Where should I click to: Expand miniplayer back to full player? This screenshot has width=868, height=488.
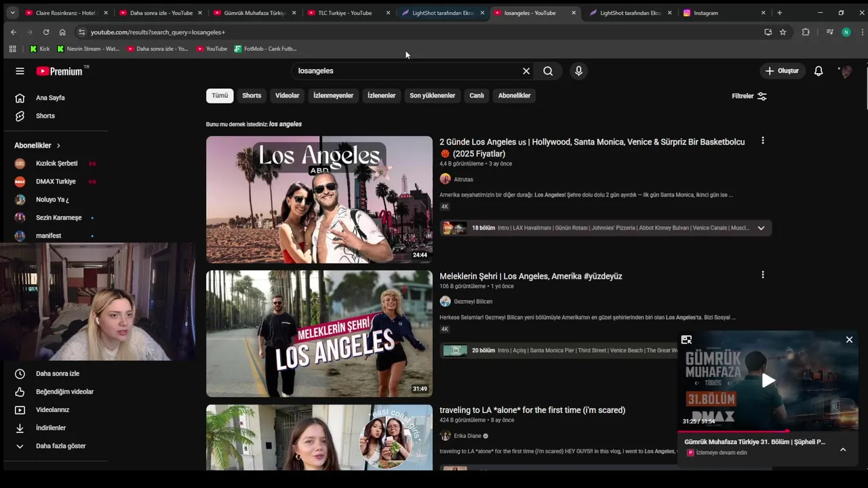tap(686, 340)
